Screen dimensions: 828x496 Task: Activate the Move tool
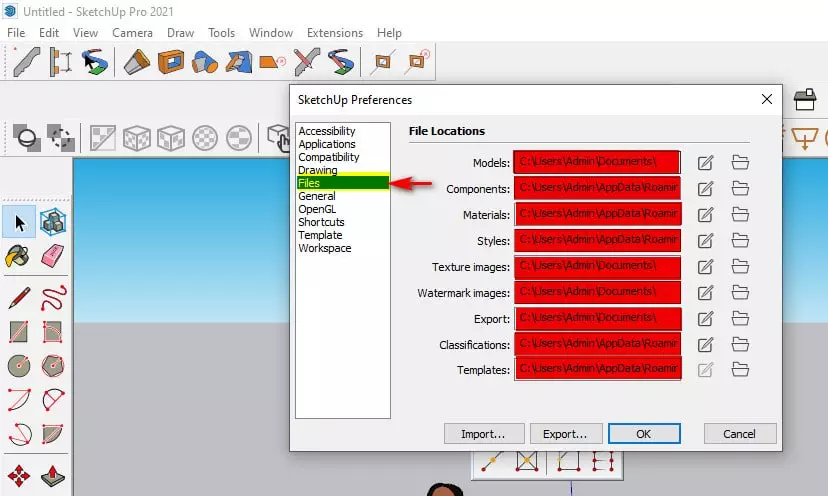click(19, 475)
